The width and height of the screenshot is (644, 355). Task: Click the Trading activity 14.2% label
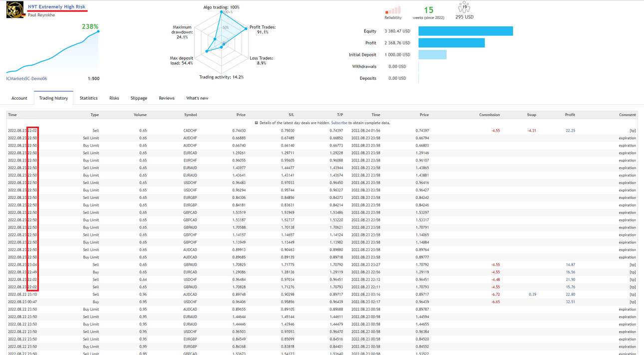point(222,77)
